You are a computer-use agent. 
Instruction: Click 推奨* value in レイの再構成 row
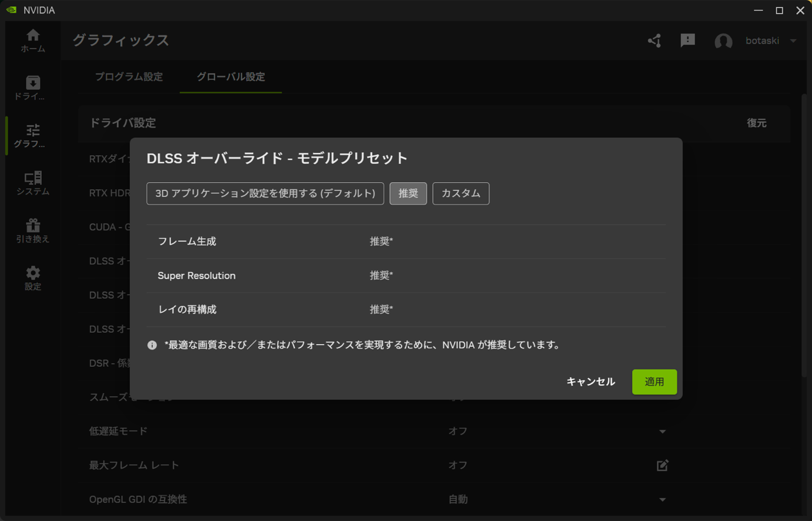click(381, 310)
